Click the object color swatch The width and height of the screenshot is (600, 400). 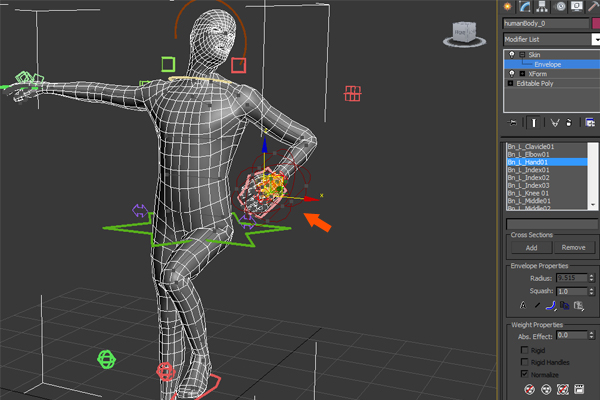click(596, 23)
